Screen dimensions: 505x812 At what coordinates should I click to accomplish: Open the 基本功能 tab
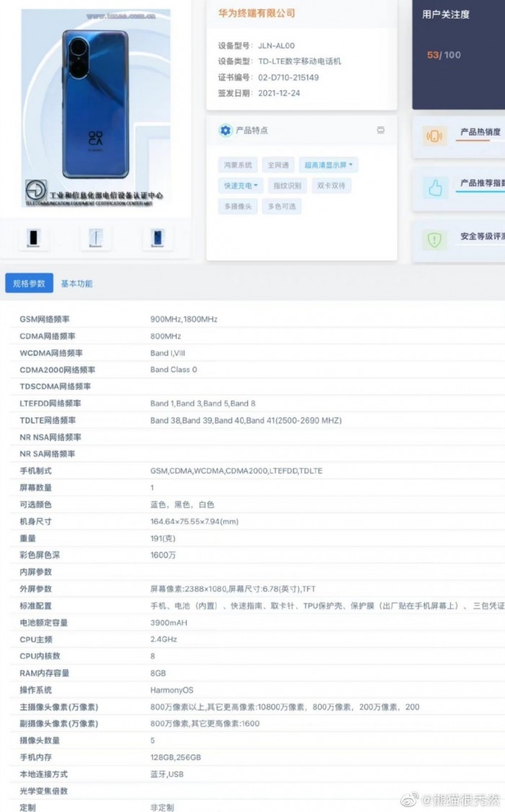tap(76, 283)
